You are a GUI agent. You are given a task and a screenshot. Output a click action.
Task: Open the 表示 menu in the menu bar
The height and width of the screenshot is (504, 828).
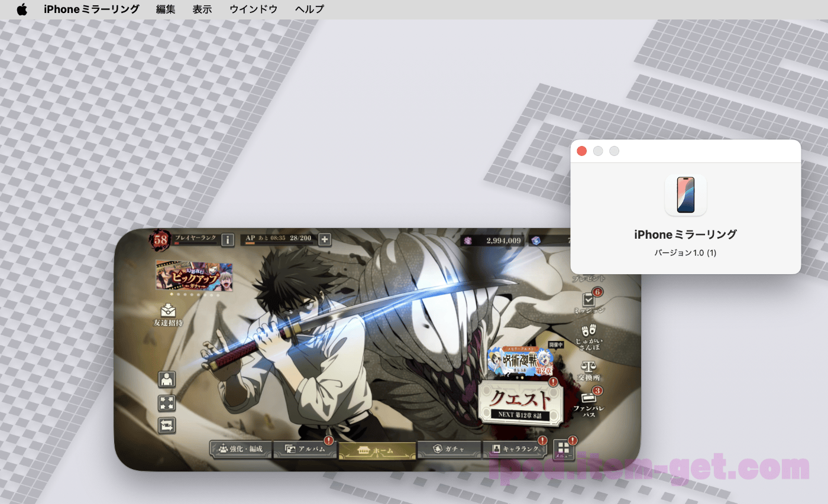coord(202,9)
